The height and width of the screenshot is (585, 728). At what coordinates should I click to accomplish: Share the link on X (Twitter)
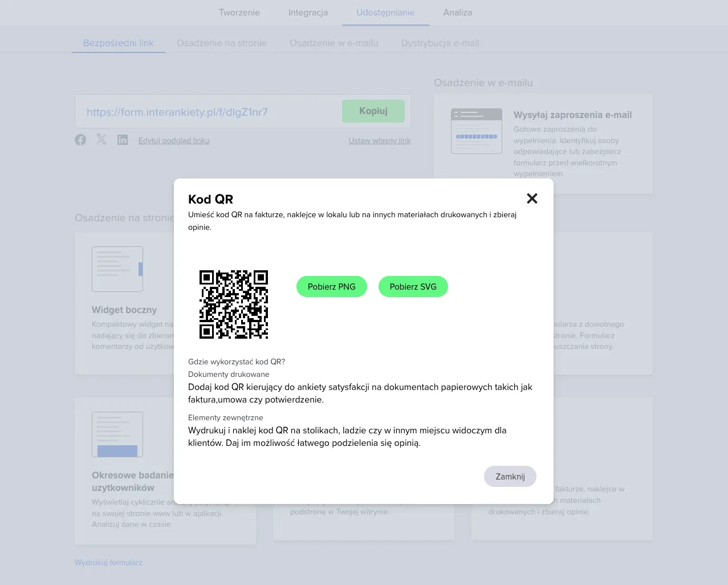coord(101,140)
